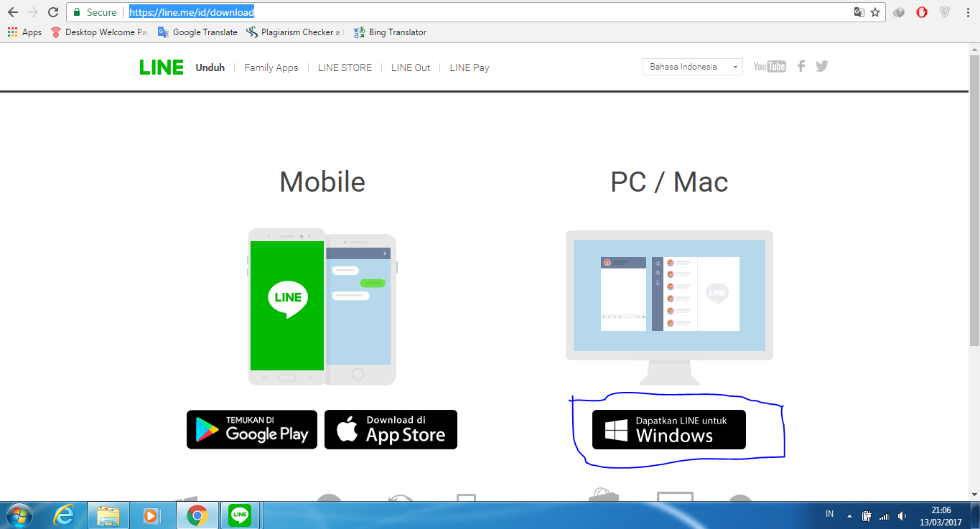The height and width of the screenshot is (529, 980).
Task: Click the grey extension icon beside the bookmark star
Action: point(899,12)
